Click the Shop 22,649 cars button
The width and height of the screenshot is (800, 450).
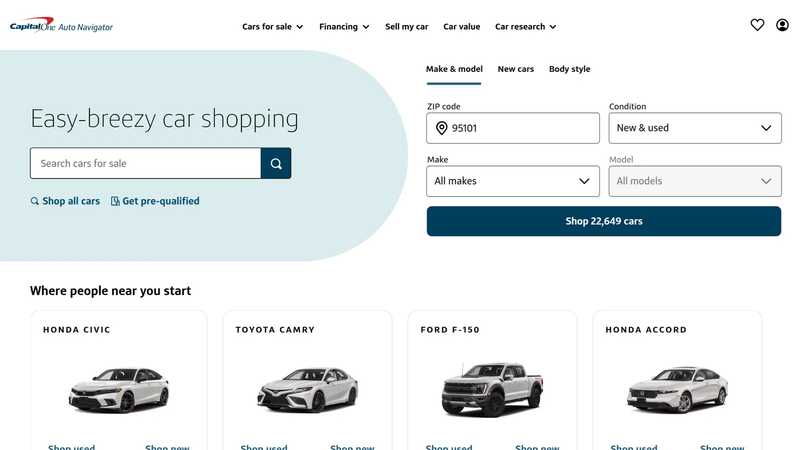tap(604, 221)
